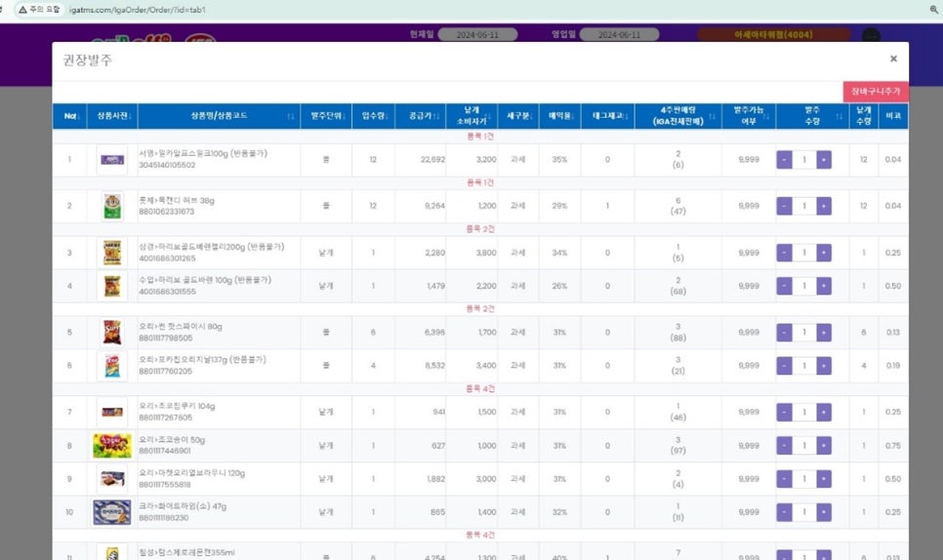Reduce 초코송이 50g order quantity

[x=784, y=446]
